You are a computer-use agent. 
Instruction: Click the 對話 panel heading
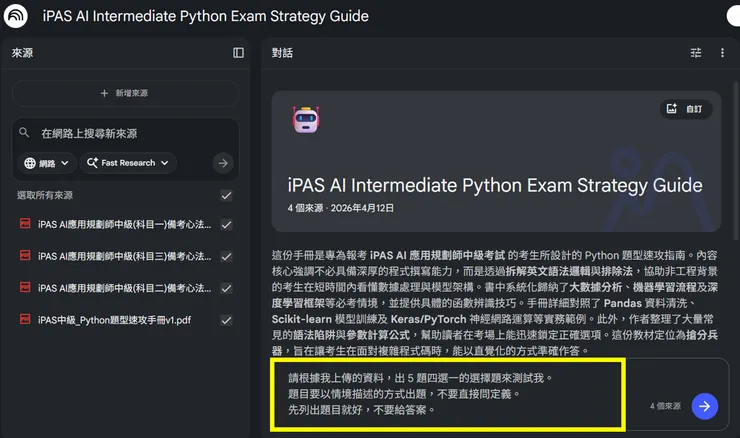click(x=282, y=53)
